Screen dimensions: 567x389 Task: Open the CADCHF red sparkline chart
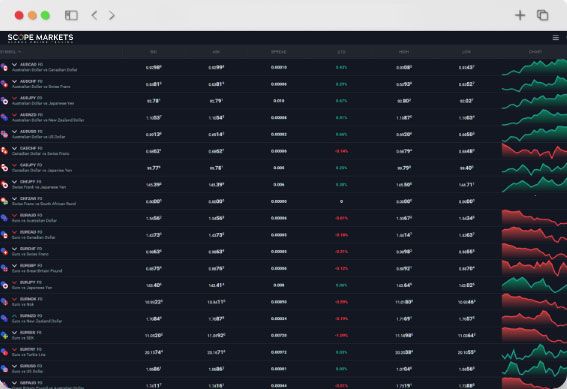534,151
